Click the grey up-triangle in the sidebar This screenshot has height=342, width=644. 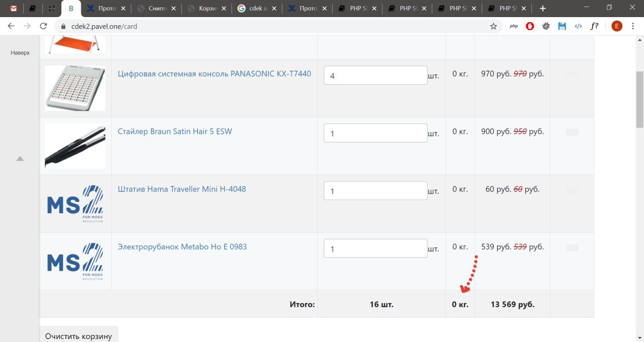(20, 158)
